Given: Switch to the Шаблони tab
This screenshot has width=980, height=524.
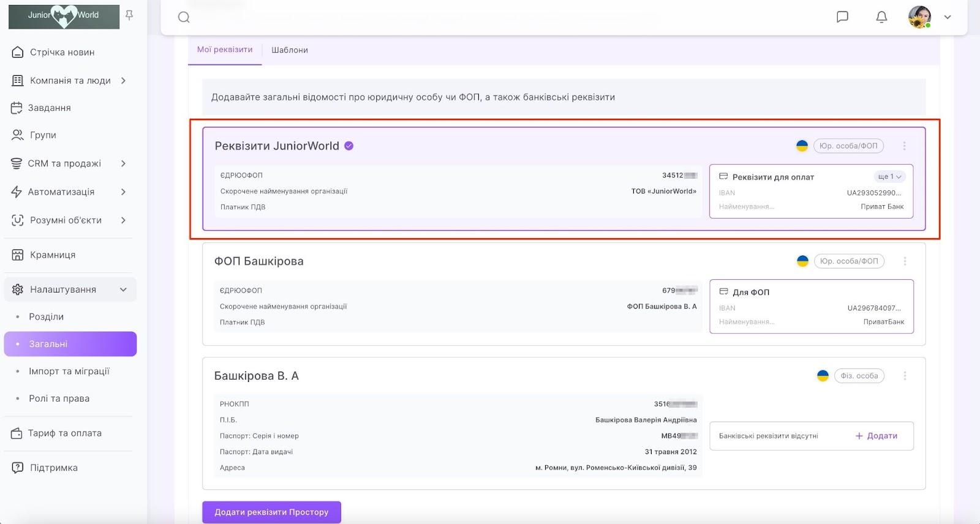Looking at the screenshot, I should coord(290,50).
